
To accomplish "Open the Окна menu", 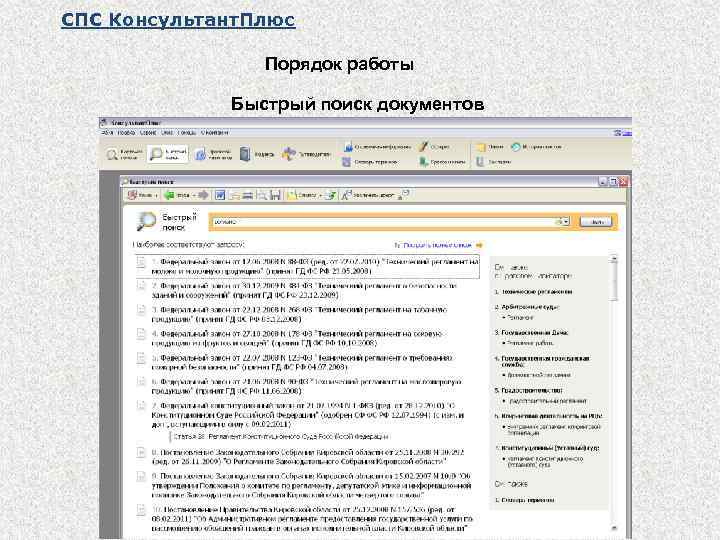I will pos(167,133).
